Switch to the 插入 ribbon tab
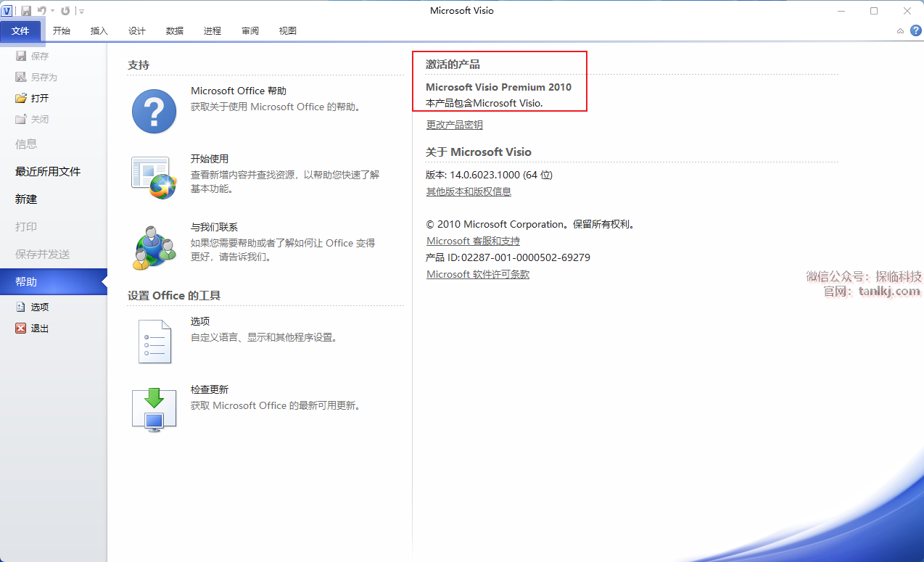The width and height of the screenshot is (924, 562). [99, 31]
